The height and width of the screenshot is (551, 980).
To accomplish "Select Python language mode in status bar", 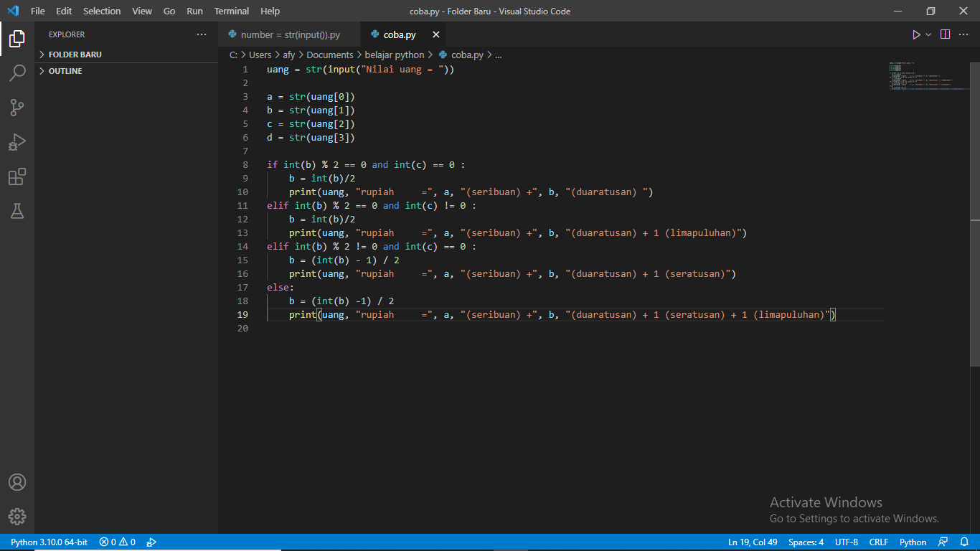I will tap(913, 542).
